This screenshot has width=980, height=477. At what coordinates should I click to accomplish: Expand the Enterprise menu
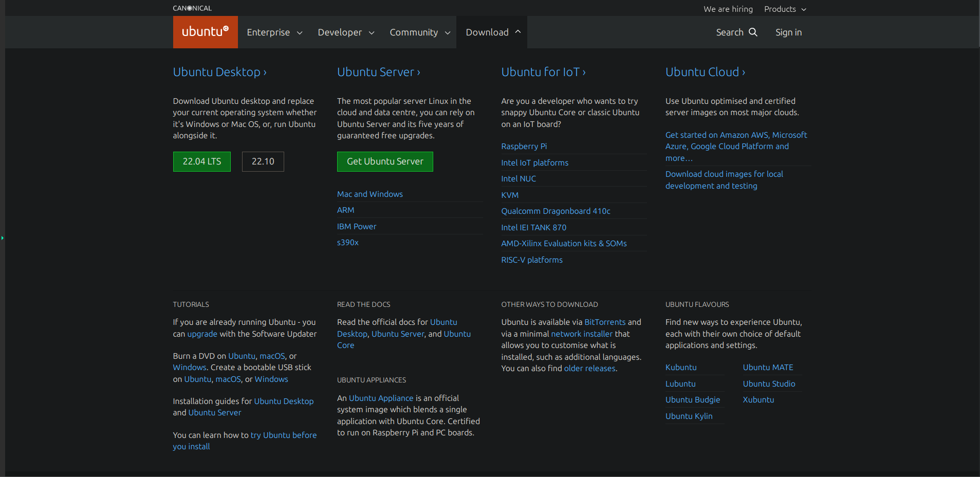pos(274,32)
